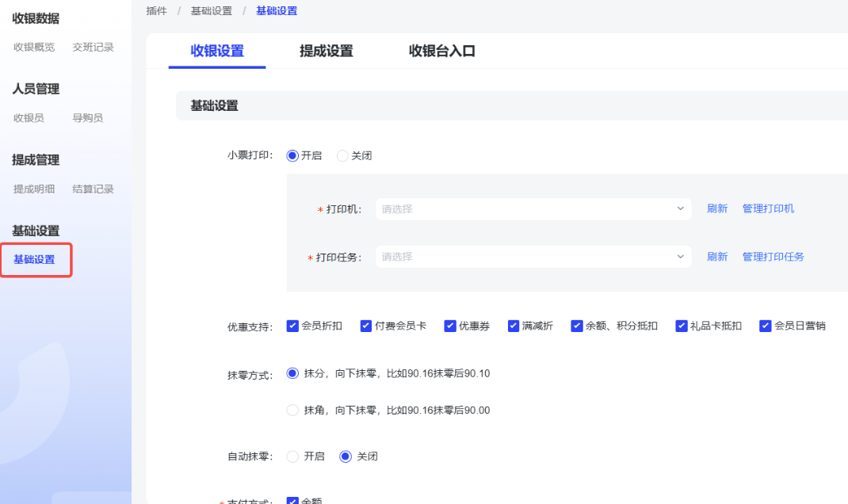Open the 打印机 dropdown
This screenshot has width=848, height=504.
click(533, 209)
